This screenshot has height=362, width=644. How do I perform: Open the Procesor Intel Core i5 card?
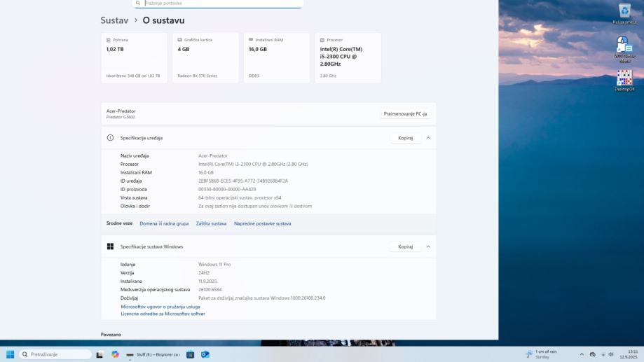pyautogui.click(x=348, y=58)
